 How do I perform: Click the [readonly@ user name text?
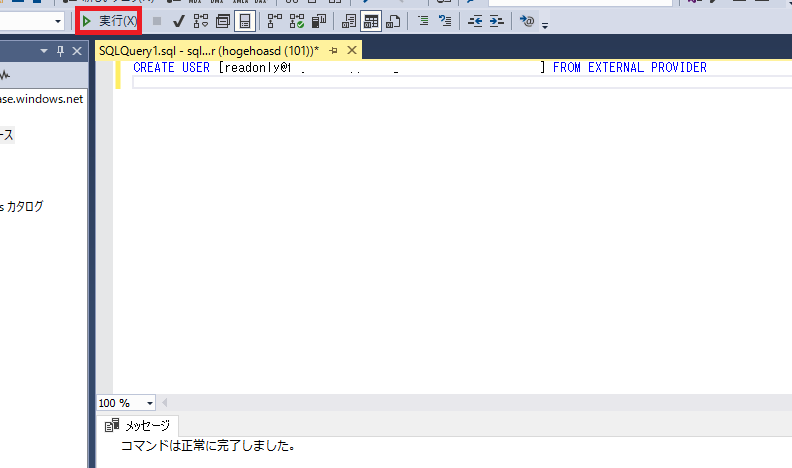[x=255, y=68]
